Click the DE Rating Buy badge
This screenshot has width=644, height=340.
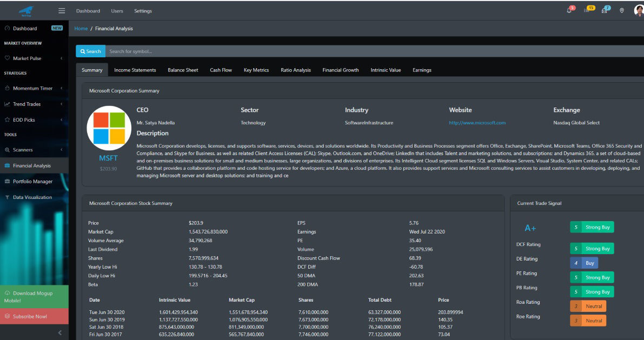pyautogui.click(x=584, y=263)
